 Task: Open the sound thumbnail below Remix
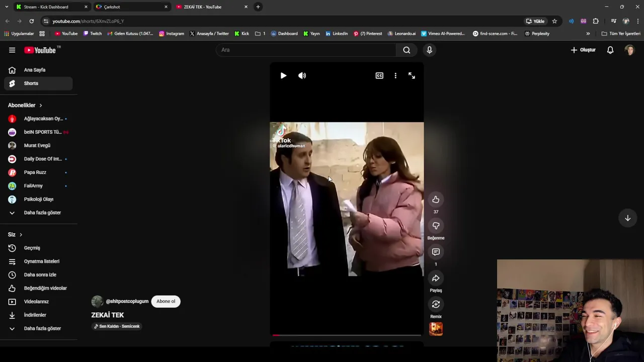tap(436, 329)
